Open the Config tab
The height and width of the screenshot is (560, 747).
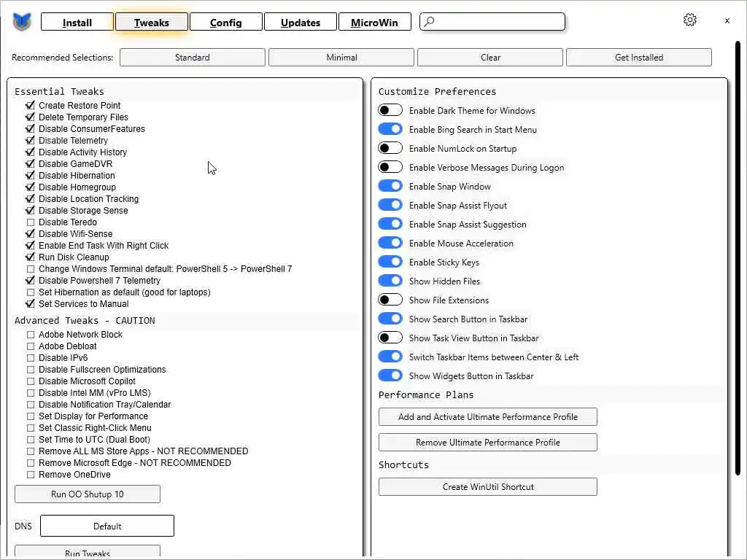(x=226, y=23)
